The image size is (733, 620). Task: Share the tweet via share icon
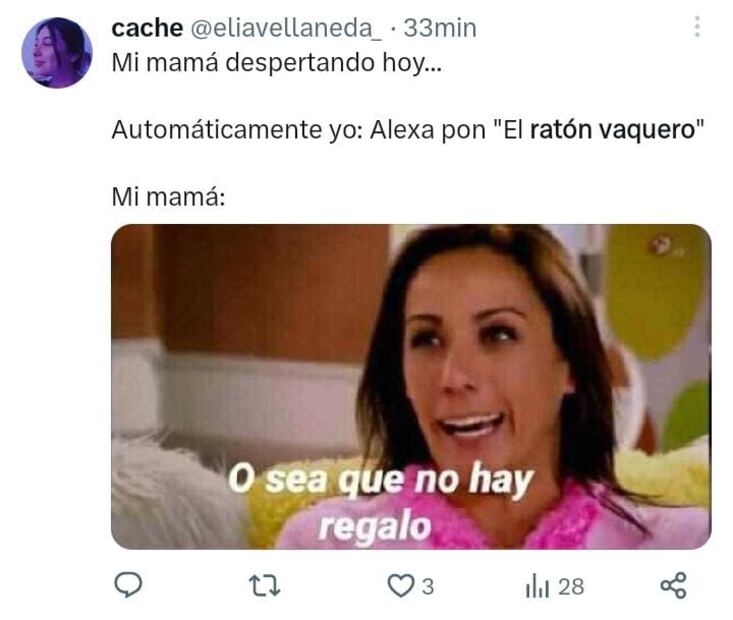point(673,585)
